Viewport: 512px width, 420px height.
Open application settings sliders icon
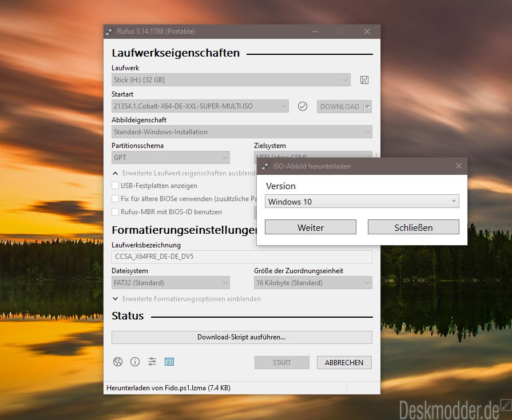click(152, 362)
